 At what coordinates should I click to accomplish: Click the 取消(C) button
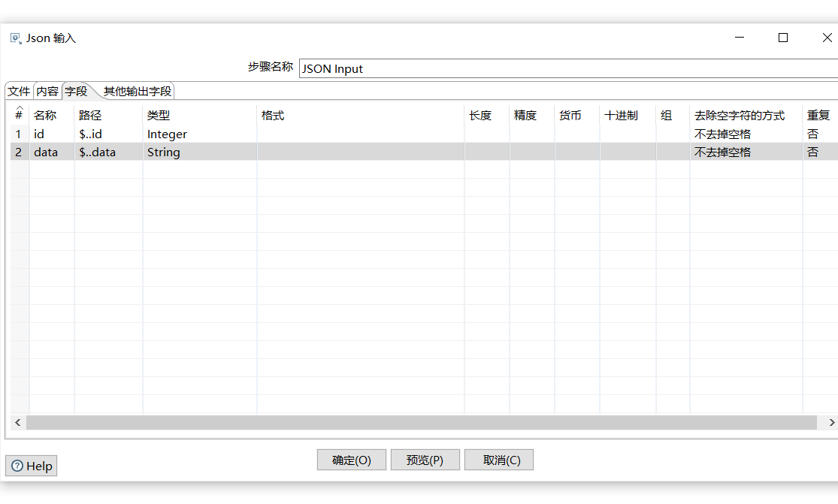pyautogui.click(x=498, y=460)
